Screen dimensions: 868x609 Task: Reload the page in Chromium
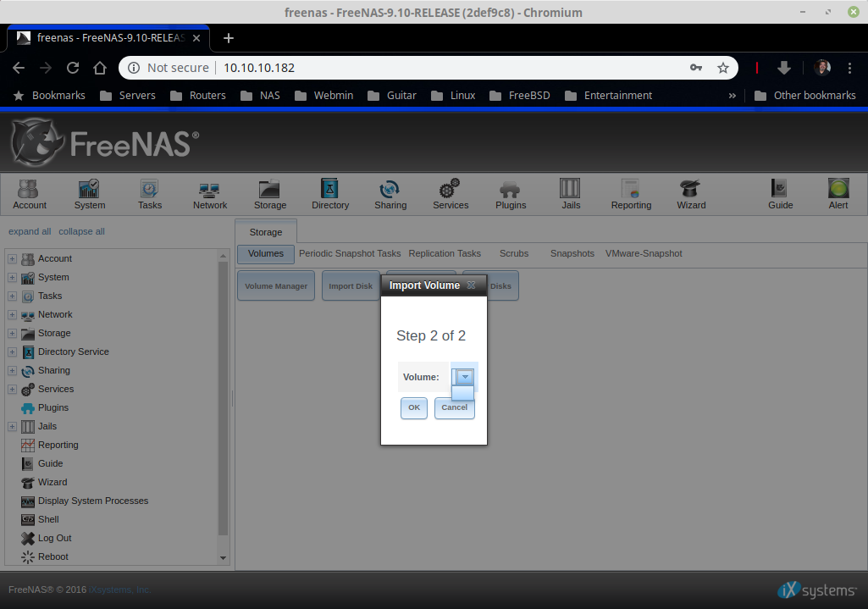click(x=73, y=68)
